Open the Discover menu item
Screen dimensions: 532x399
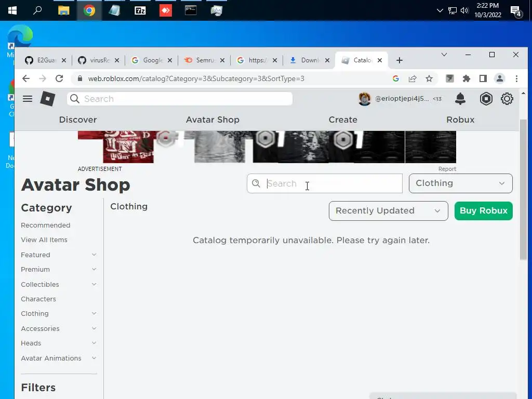click(78, 120)
